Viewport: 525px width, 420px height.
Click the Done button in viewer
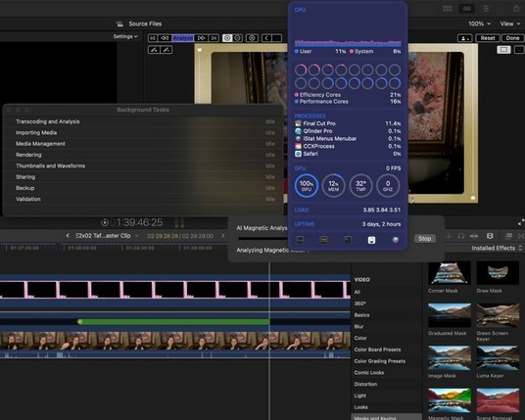[x=512, y=38]
